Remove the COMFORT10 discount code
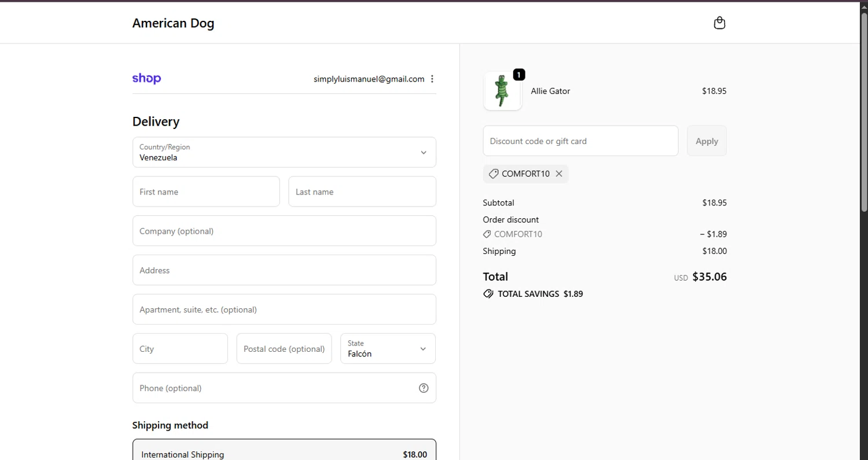Viewport: 868px width, 460px height. [x=559, y=174]
